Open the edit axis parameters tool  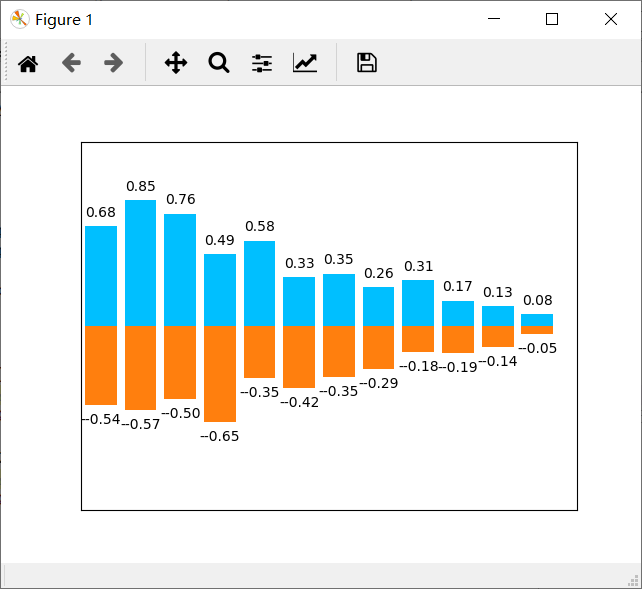[x=305, y=63]
